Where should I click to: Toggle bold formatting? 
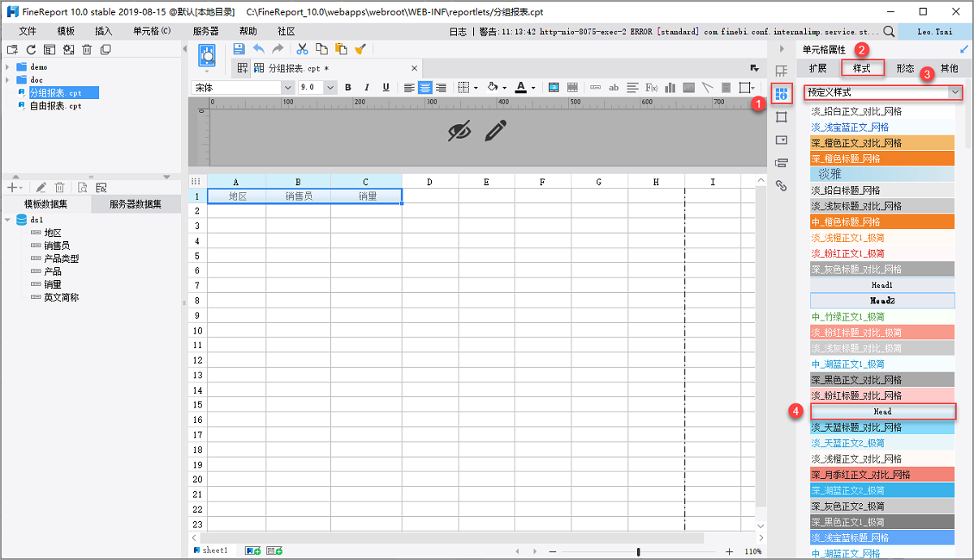coord(348,87)
